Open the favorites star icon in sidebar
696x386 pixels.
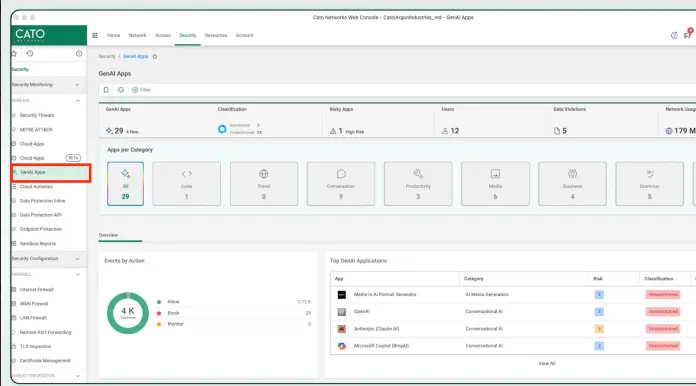[14, 54]
